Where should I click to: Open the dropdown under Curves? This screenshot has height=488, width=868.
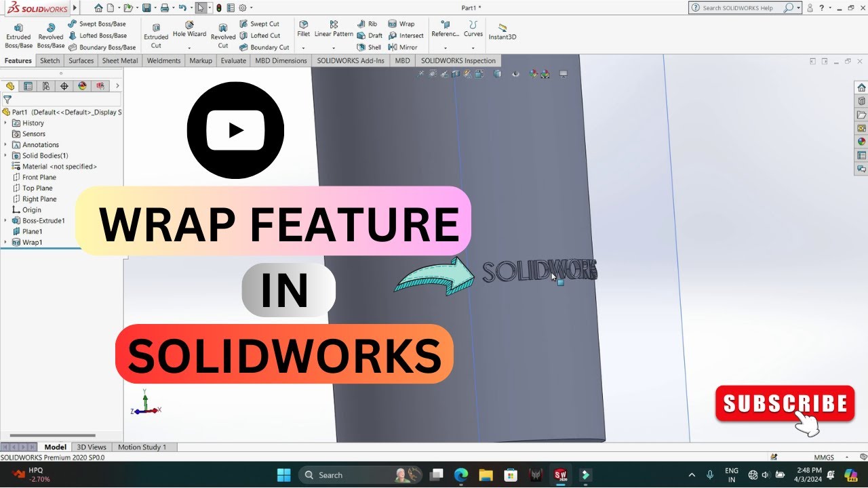[473, 48]
